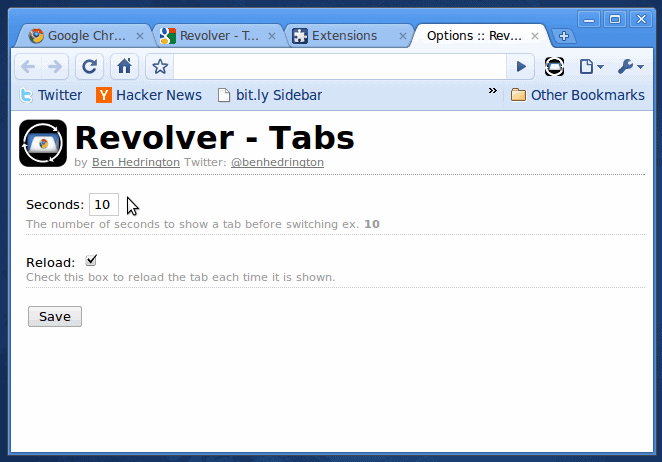Close the browser window

(x=641, y=19)
